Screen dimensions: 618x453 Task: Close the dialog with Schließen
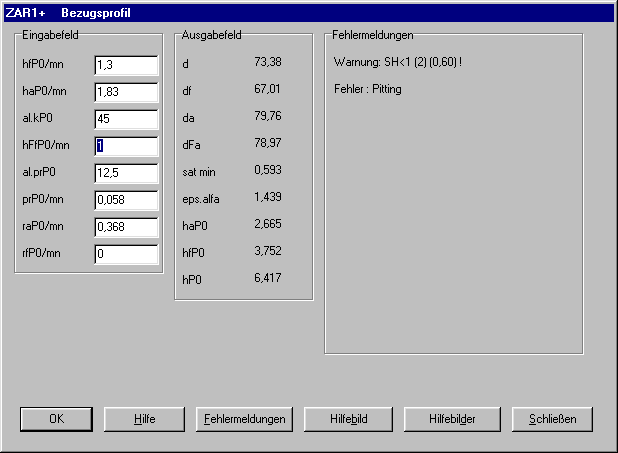pyautogui.click(x=551, y=418)
